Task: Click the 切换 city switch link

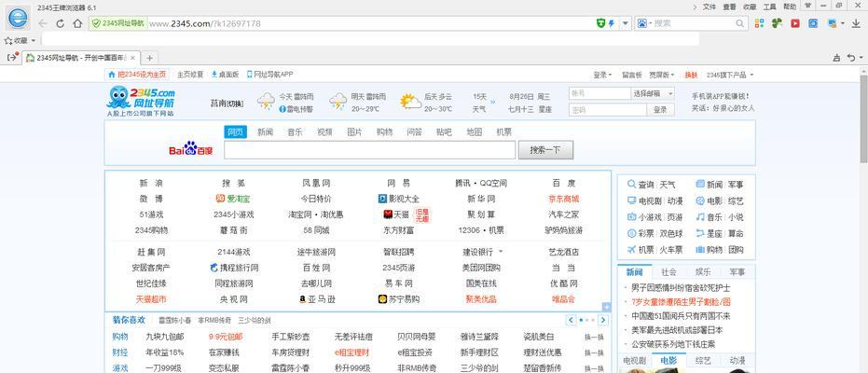Action: (x=235, y=104)
